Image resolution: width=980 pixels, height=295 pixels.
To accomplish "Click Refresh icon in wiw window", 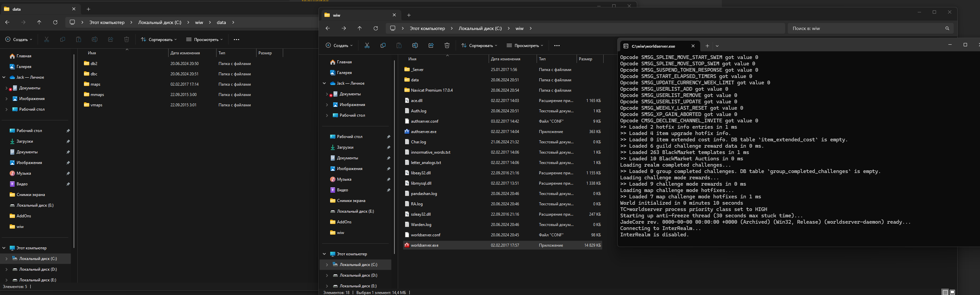I will (375, 28).
